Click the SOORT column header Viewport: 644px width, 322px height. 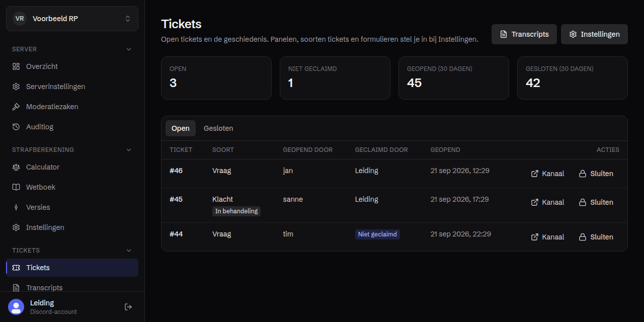pos(223,150)
